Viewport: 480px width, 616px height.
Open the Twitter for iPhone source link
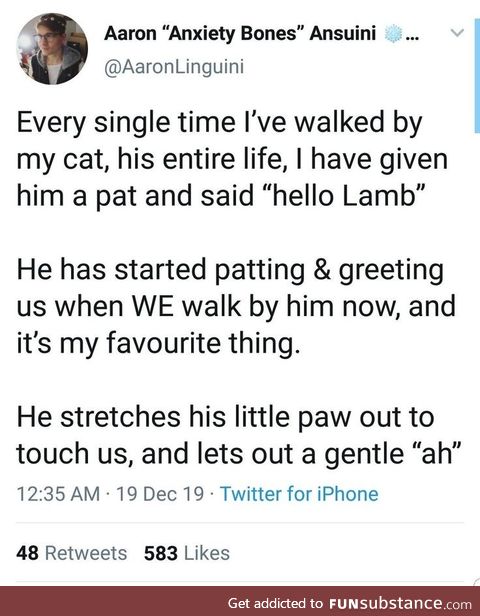point(299,494)
